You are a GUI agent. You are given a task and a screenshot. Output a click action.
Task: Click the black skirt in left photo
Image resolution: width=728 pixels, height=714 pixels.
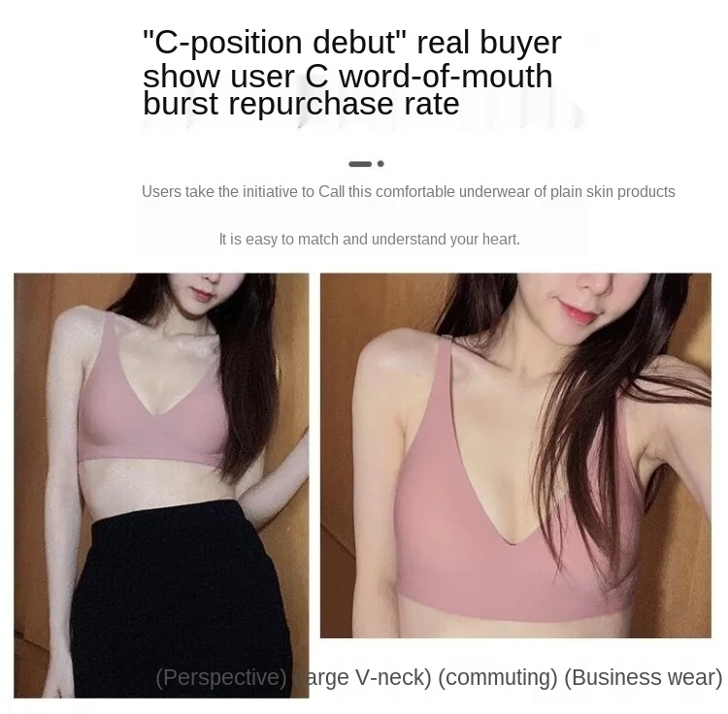[x=182, y=599]
